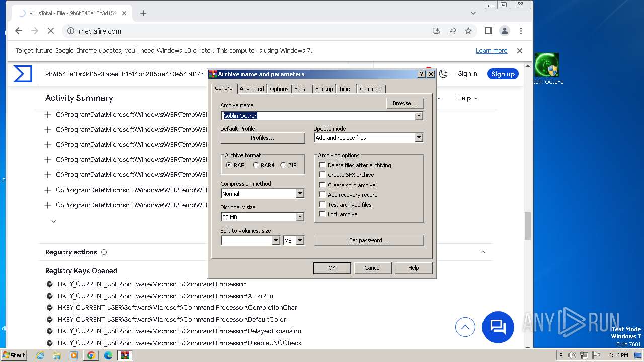Screen dimensions: 644x362
Task: Open Internet Explorer from taskbar
Action: 40,355
